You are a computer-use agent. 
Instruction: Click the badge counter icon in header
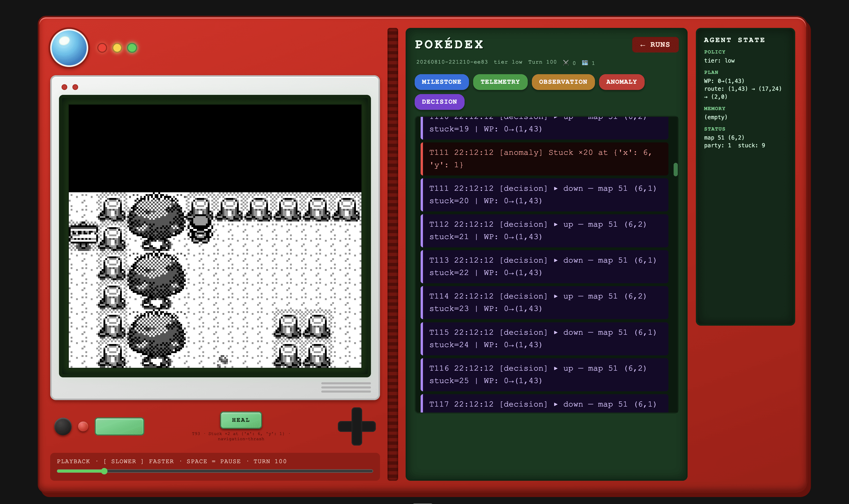click(585, 63)
